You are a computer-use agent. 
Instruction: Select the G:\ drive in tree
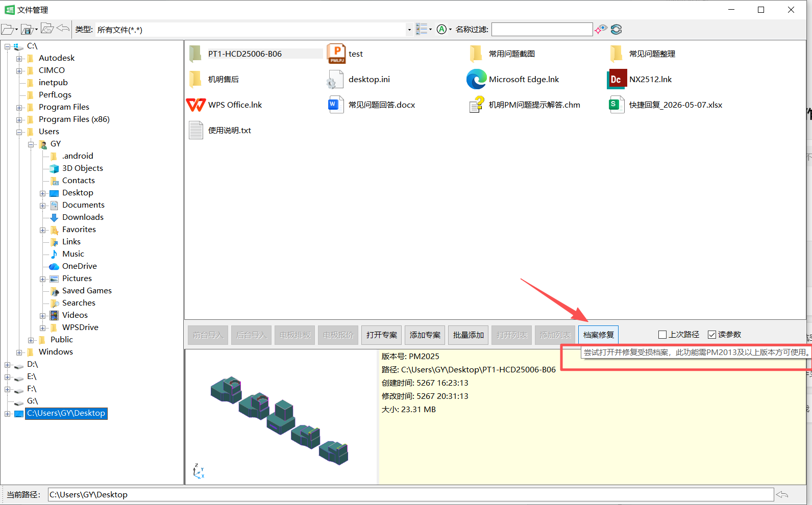pyautogui.click(x=33, y=401)
